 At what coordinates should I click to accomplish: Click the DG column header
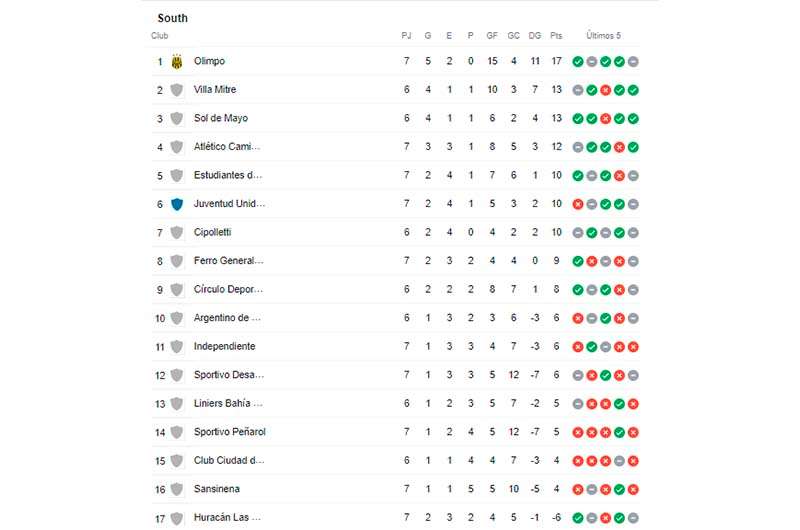pyautogui.click(x=535, y=36)
